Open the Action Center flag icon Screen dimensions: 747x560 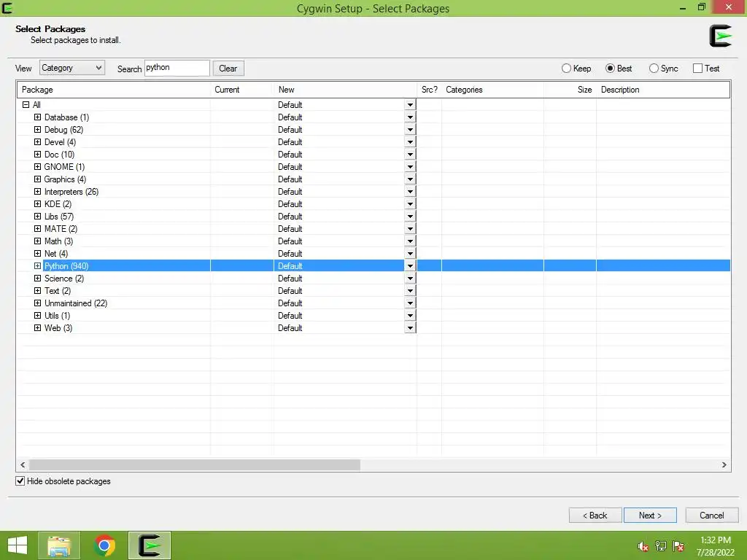[x=678, y=546]
